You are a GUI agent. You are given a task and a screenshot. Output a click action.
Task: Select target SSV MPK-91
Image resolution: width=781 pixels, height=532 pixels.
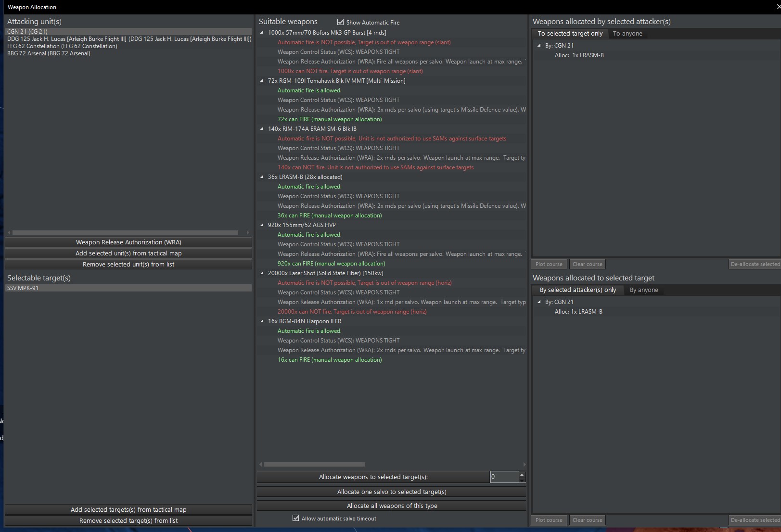(128, 288)
